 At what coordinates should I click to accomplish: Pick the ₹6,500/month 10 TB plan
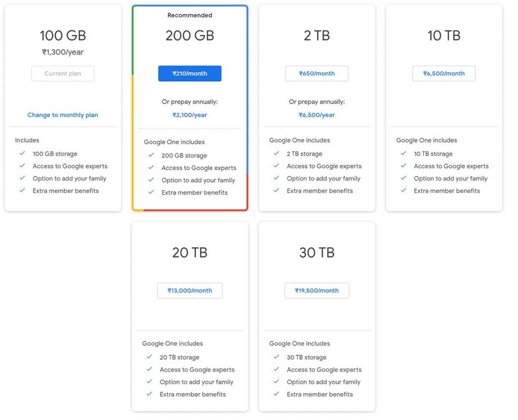[444, 73]
